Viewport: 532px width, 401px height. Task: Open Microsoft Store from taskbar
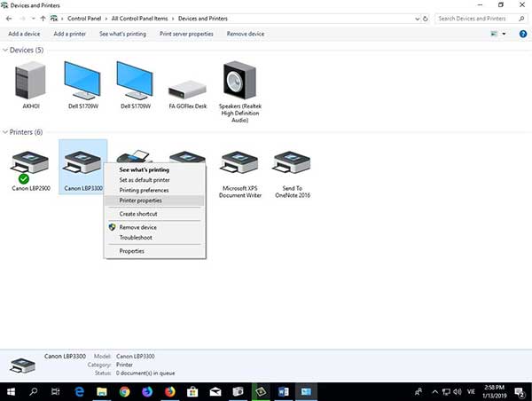[x=192, y=392]
